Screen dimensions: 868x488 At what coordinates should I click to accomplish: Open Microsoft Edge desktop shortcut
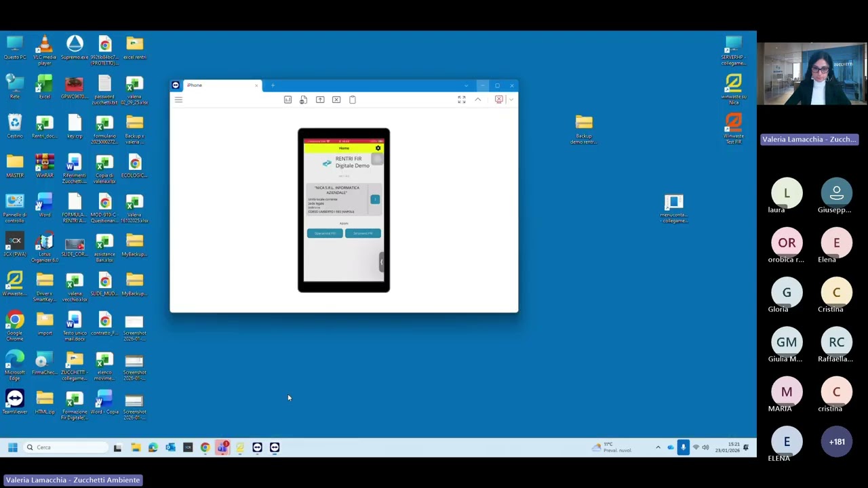[15, 365]
